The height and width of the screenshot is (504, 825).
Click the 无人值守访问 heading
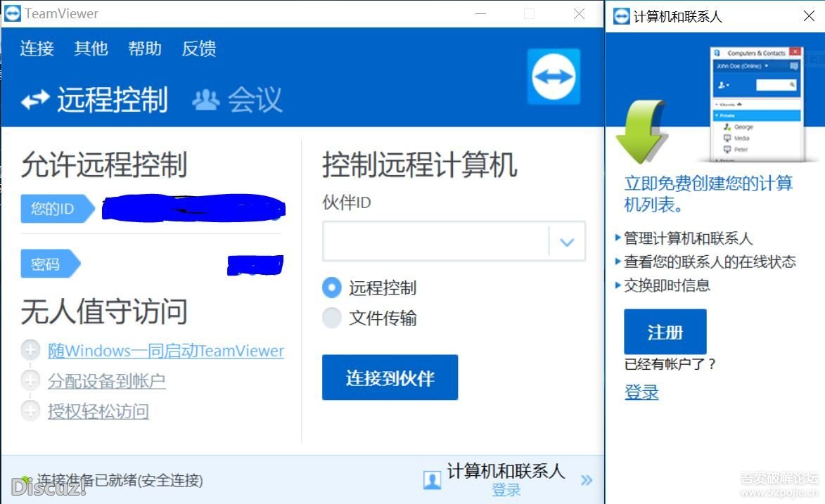pos(104,311)
